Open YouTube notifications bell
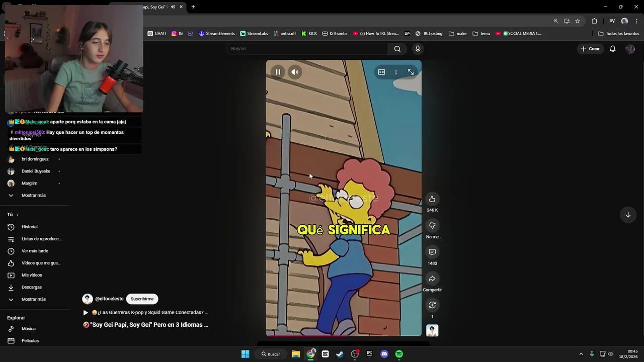This screenshot has height=362, width=644. pyautogui.click(x=613, y=49)
